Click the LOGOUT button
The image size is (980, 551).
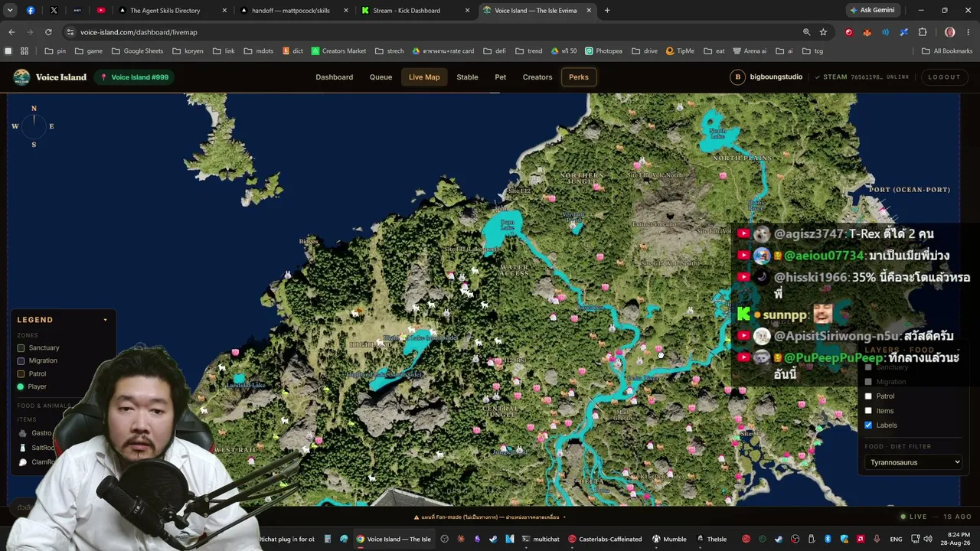coord(944,77)
